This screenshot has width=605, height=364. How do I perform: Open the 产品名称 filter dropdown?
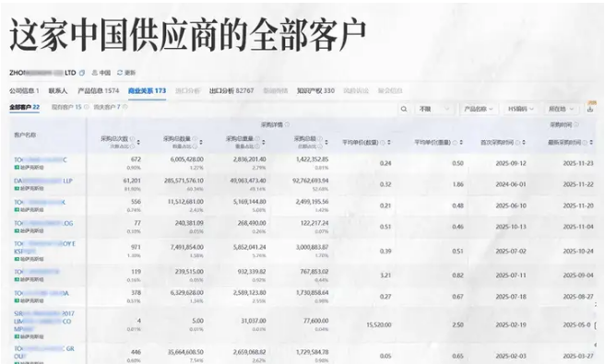(x=479, y=109)
